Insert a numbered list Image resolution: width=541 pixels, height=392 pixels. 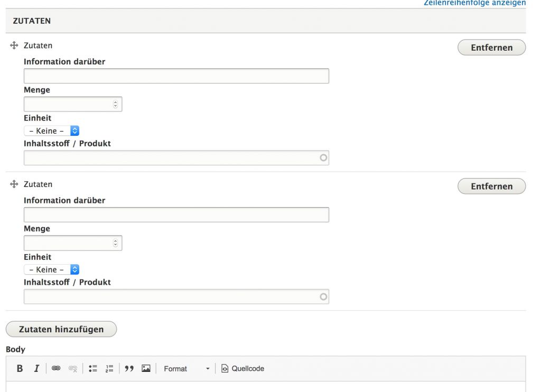109,369
